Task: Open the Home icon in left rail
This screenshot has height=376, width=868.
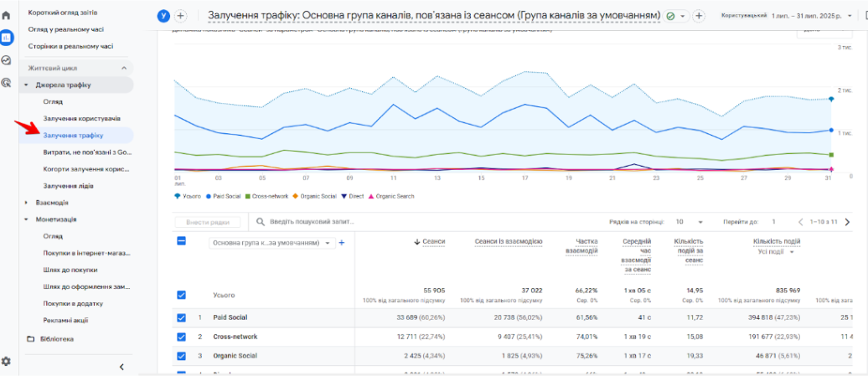Action: click(x=7, y=15)
